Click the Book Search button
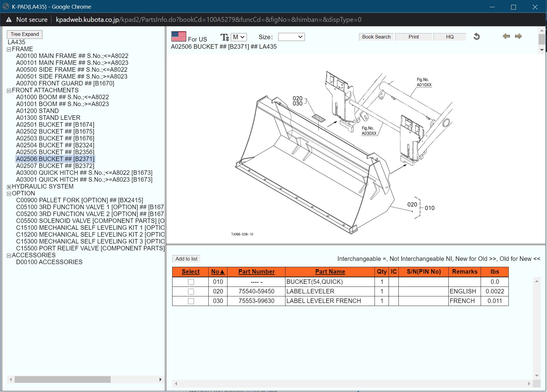The height and width of the screenshot is (392, 547). click(x=376, y=37)
